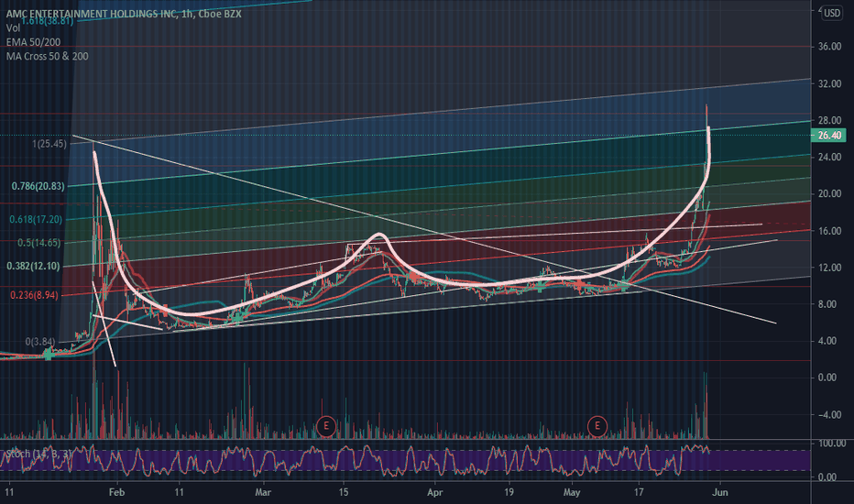Click the 19 date on the time axis

pyautogui.click(x=509, y=493)
